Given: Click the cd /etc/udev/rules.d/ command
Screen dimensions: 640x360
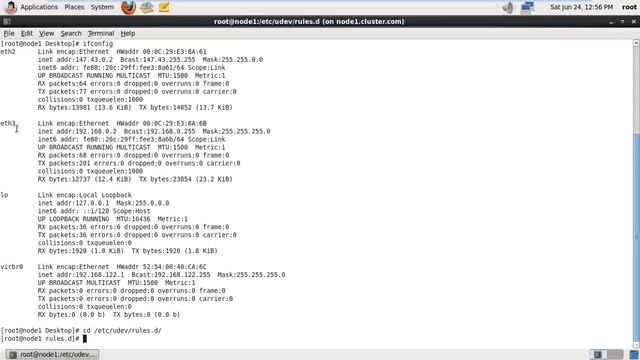Looking at the screenshot, I should coord(122,331).
